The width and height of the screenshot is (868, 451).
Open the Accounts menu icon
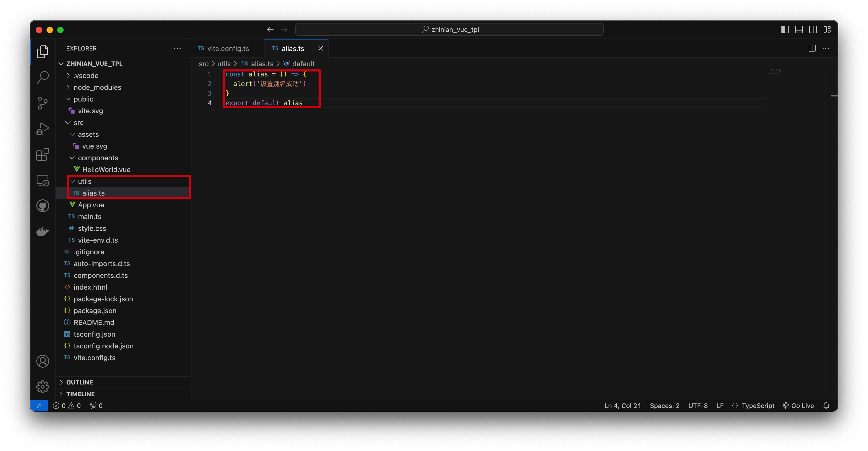click(x=42, y=361)
